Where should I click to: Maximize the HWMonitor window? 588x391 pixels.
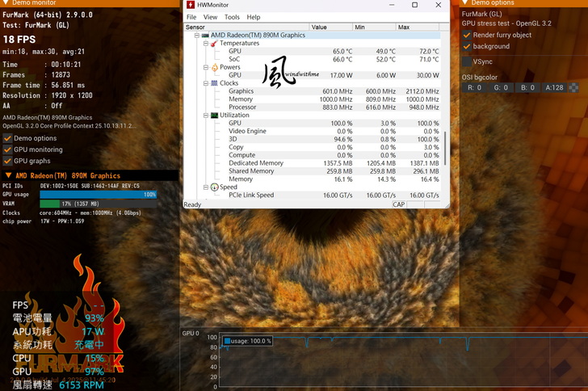click(414, 5)
